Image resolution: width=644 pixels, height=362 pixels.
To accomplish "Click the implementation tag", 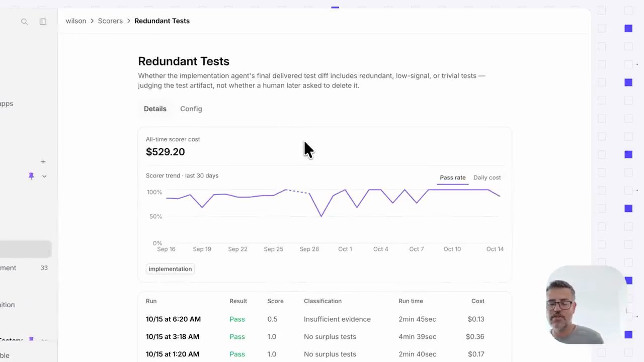I will click(x=170, y=269).
